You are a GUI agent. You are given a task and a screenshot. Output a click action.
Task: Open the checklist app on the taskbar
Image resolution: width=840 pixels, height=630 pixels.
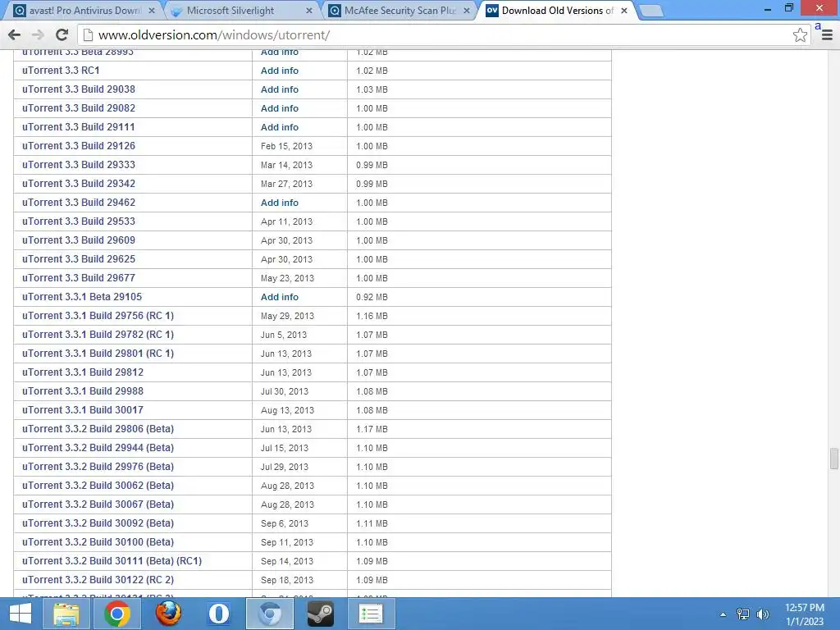click(x=371, y=614)
